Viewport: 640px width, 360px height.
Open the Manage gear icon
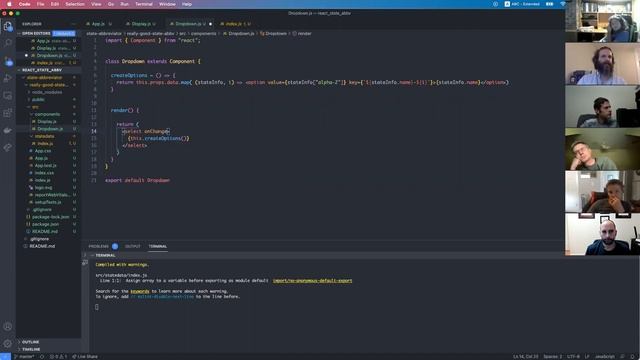pos(8,343)
